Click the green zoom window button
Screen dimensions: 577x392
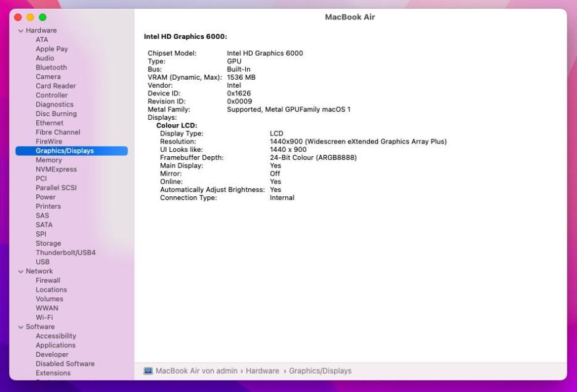tap(43, 18)
